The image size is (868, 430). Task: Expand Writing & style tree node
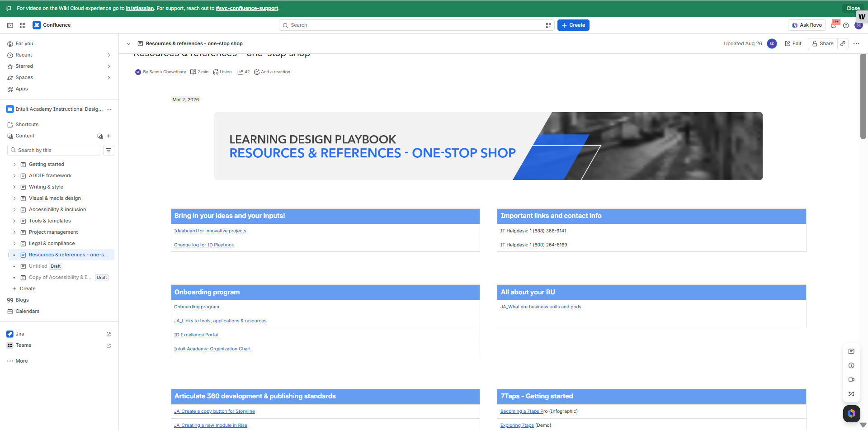(14, 187)
